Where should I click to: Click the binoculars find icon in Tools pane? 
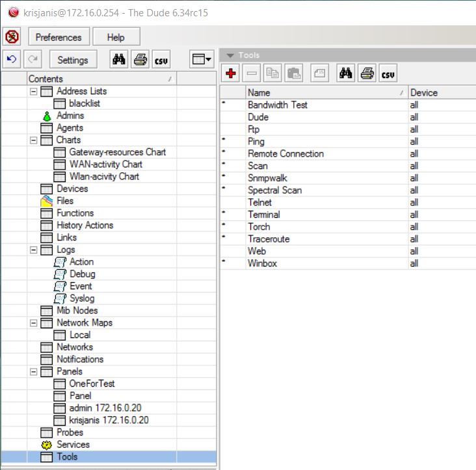coord(345,73)
